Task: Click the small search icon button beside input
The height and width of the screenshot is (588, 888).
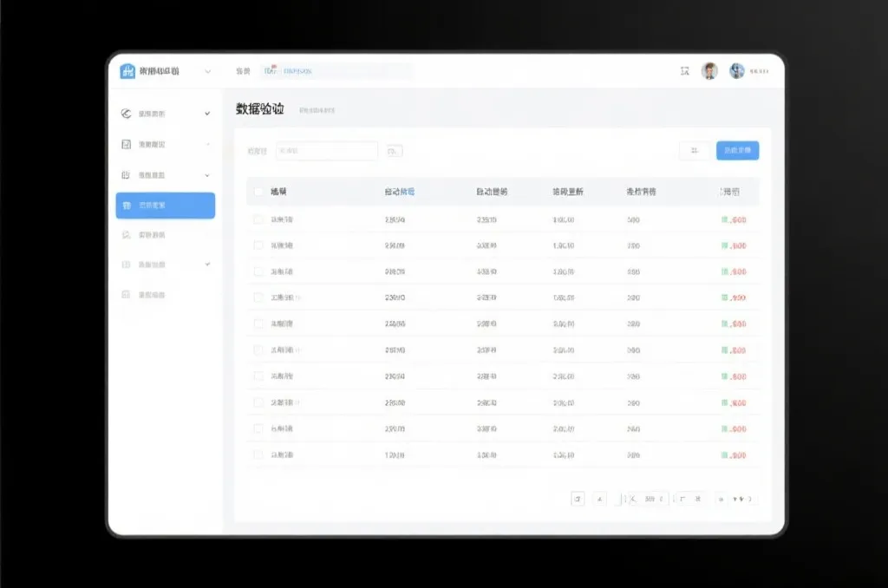Action: coord(395,151)
